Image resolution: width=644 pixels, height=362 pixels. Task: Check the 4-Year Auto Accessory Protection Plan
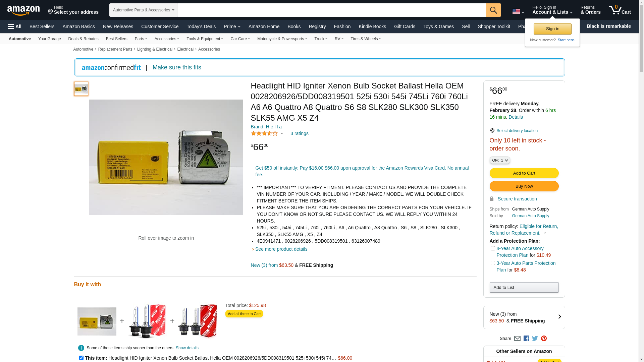[493, 248]
